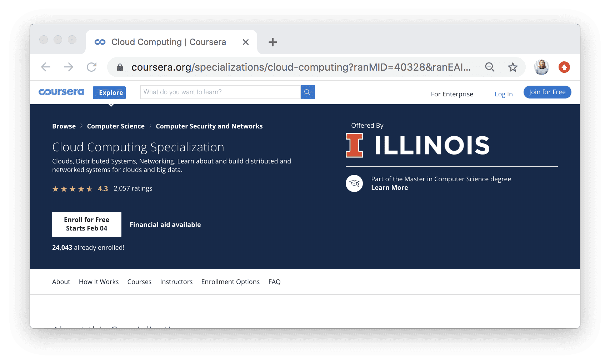Click the browser forward arrow
610x364 pixels.
point(69,67)
